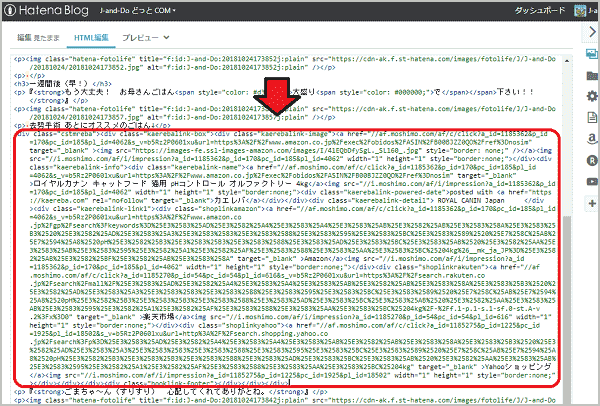Click the Yahooショッピング text in code
The width and height of the screenshot is (600, 406).
pos(518,367)
